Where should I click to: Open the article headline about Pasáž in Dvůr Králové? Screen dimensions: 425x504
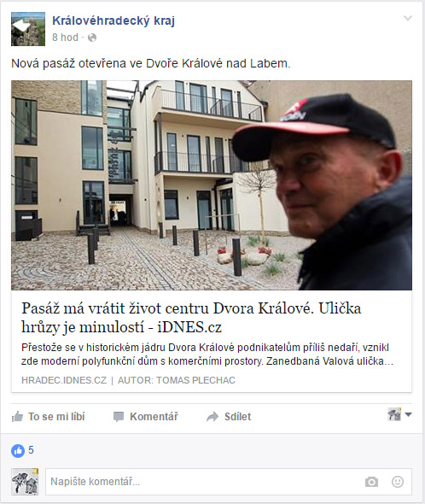point(191,318)
